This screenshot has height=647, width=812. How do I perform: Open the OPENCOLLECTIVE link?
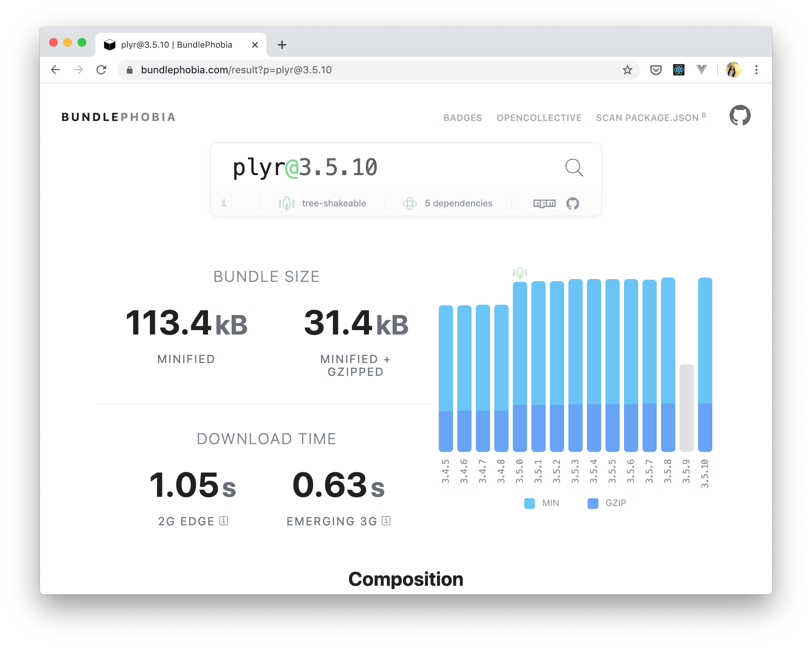pos(539,118)
